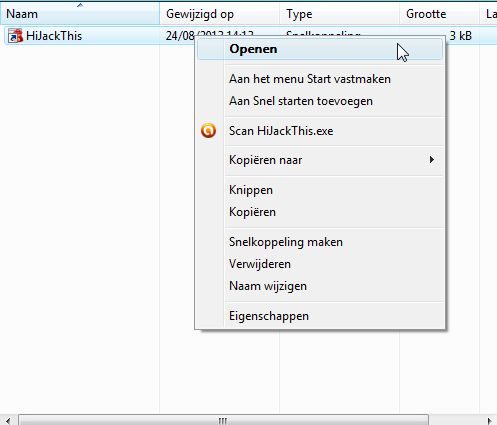Click the orange scan icon in context menu
Screen dimensions: 497x425
pyautogui.click(x=208, y=131)
